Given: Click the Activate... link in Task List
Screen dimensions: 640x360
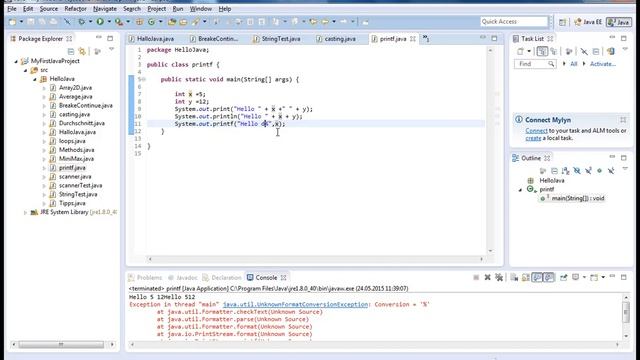Looking at the screenshot, I should coord(602,64).
